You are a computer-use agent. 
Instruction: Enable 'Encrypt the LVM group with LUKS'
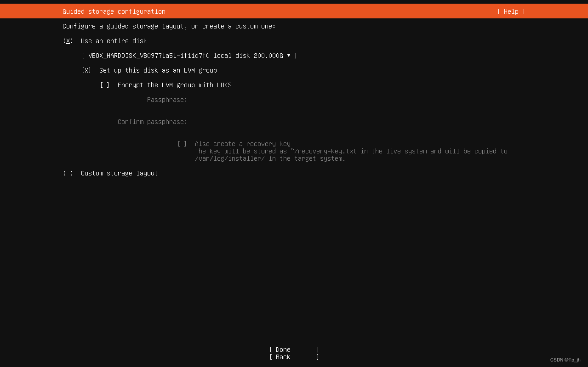(x=105, y=85)
